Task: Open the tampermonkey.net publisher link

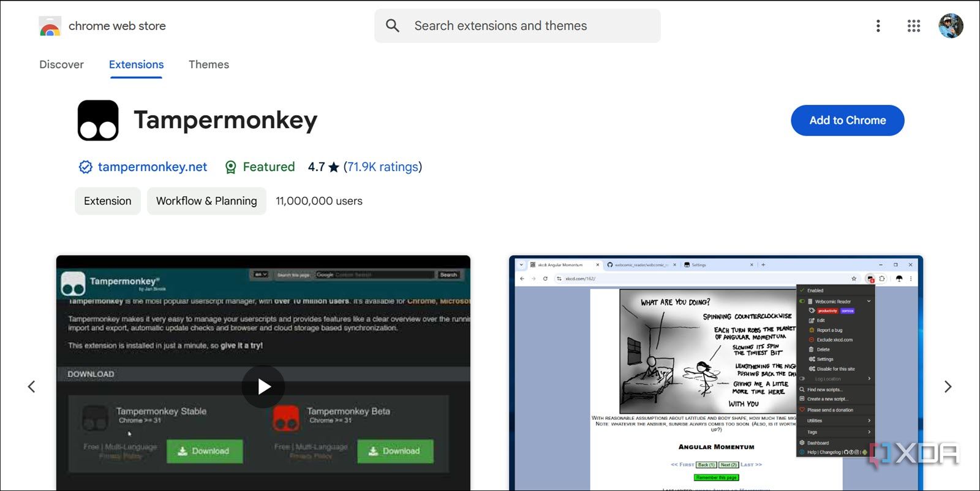Action: click(x=153, y=167)
